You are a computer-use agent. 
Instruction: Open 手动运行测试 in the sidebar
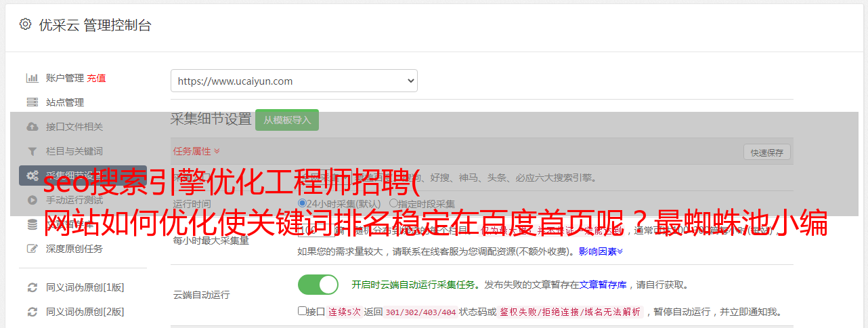click(x=74, y=200)
